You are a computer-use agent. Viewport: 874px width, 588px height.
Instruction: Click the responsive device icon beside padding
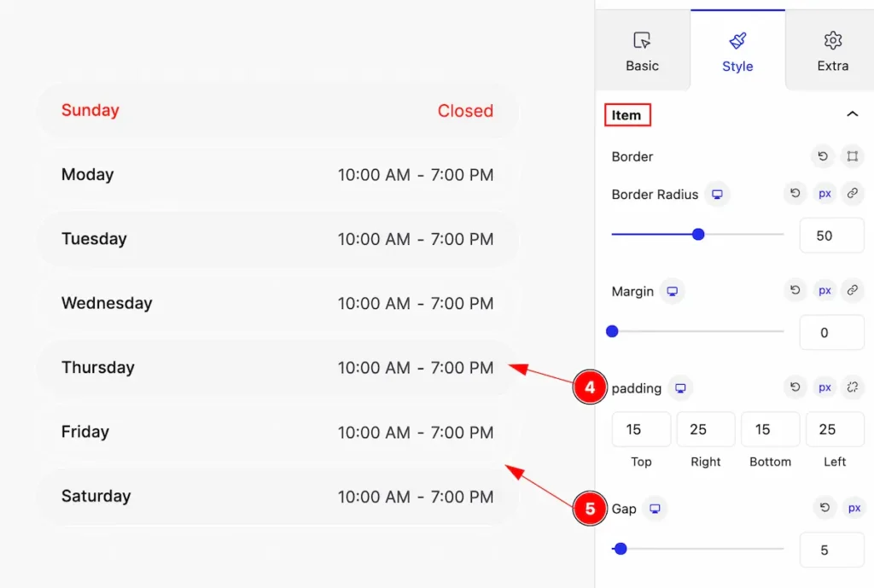[680, 388]
